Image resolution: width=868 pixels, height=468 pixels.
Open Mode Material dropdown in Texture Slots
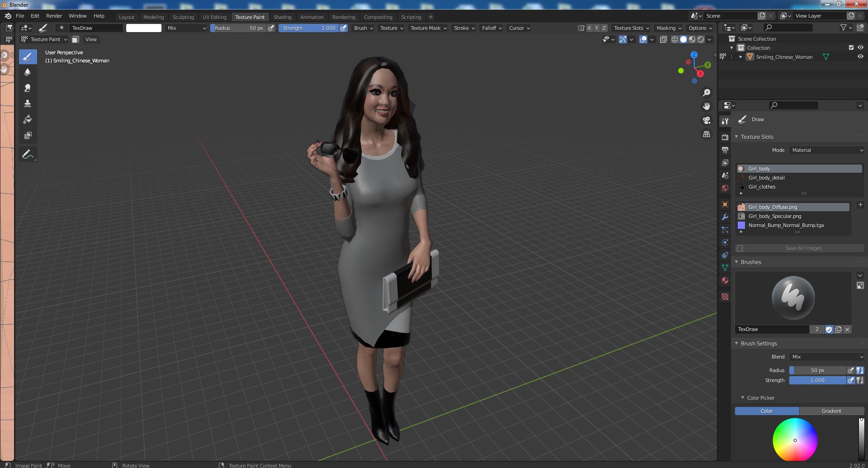(826, 150)
